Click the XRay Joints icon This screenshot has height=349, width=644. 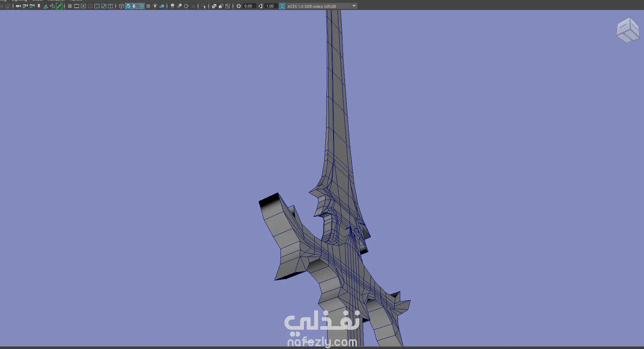pyautogui.click(x=228, y=6)
